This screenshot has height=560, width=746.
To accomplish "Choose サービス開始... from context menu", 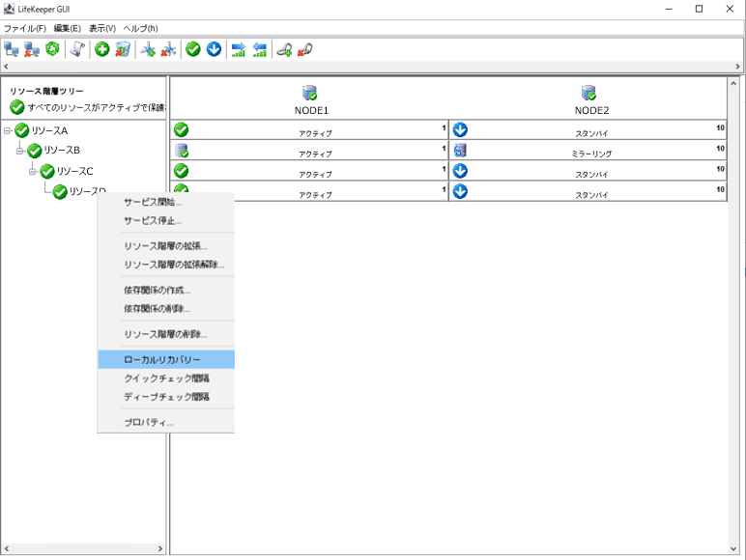I will tap(166, 202).
